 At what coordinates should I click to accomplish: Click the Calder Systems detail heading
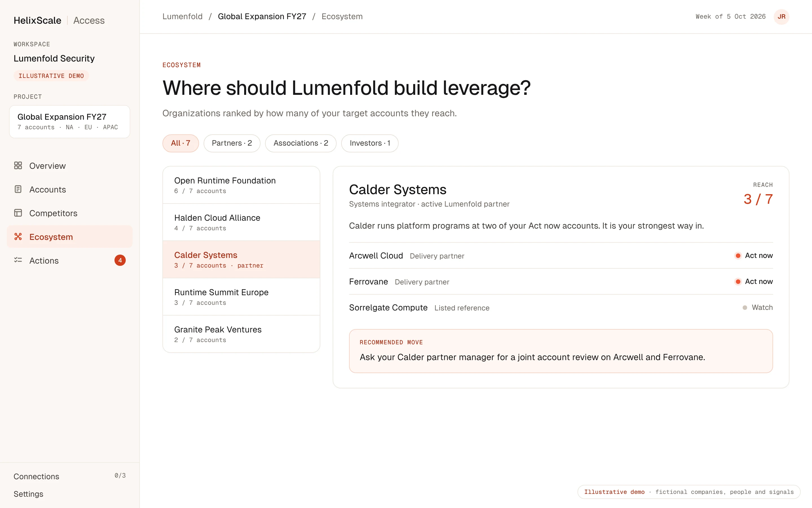[x=398, y=189]
